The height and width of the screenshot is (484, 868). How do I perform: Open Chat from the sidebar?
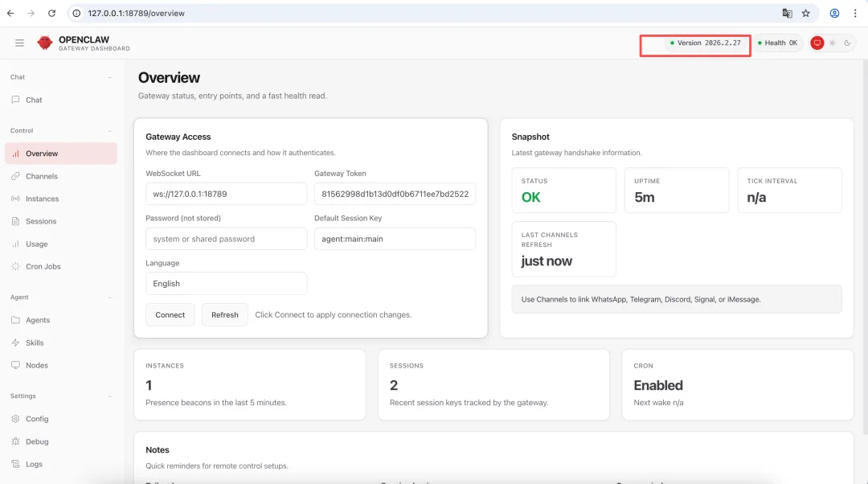pos(34,100)
